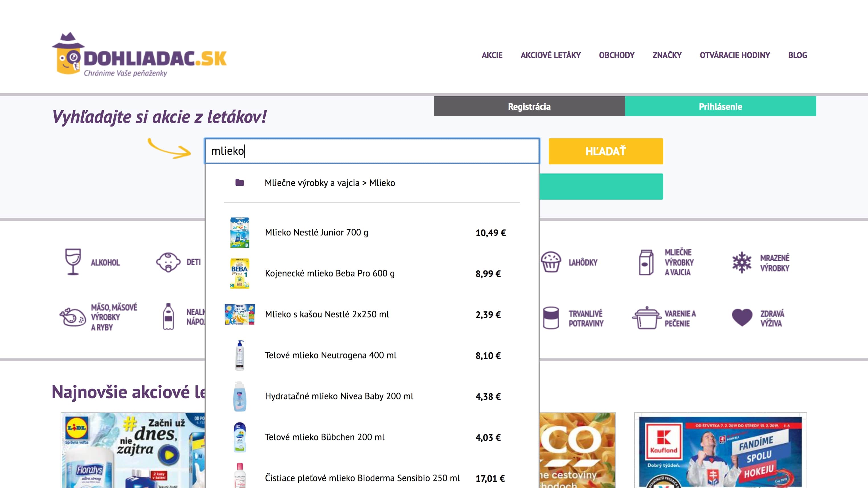Click the Trvanlivé potraviny category label
Viewport: 868px width, 488px height.
point(586,318)
